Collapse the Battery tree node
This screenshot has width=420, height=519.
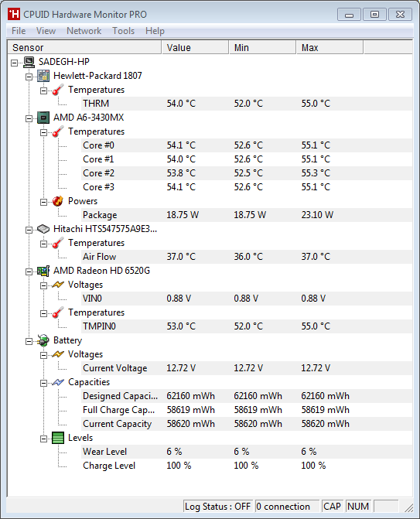29,341
